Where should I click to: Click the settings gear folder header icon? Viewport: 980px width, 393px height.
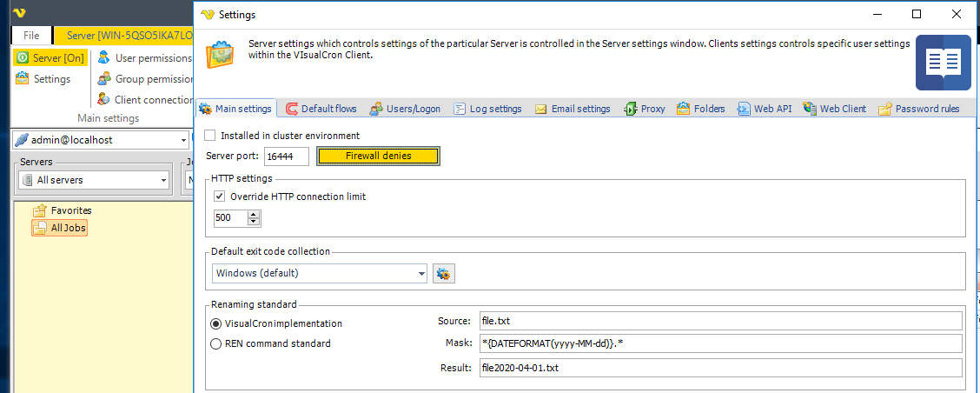[x=222, y=55]
